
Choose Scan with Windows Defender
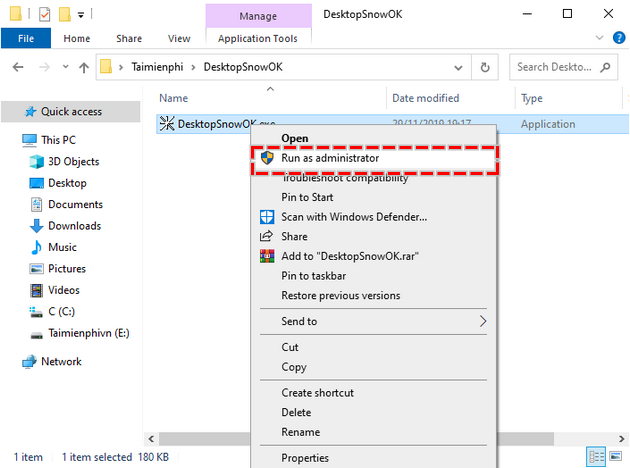tap(354, 217)
